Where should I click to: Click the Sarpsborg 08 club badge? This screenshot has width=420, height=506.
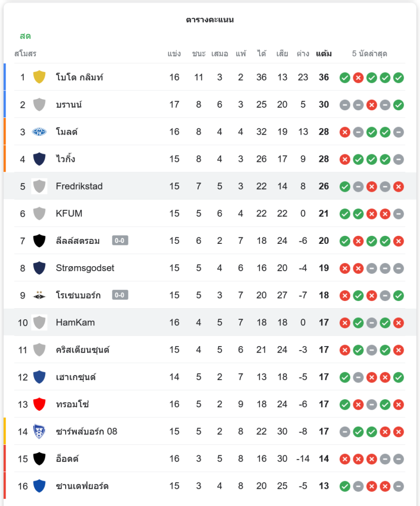[x=39, y=432]
